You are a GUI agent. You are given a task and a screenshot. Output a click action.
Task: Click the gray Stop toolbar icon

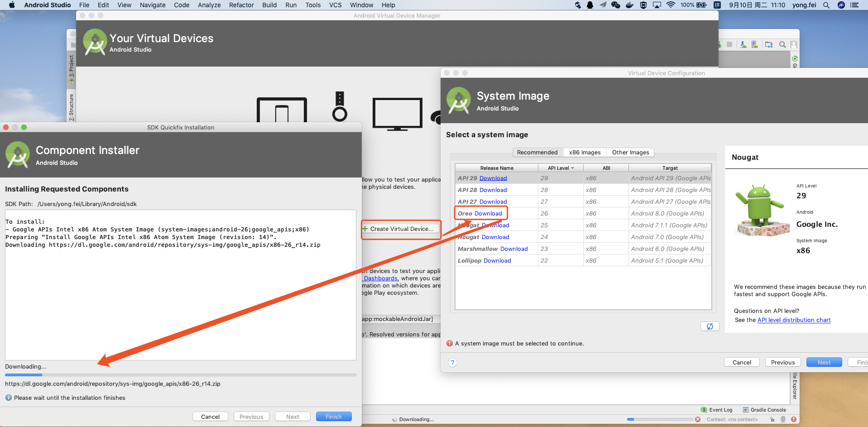pos(729,44)
